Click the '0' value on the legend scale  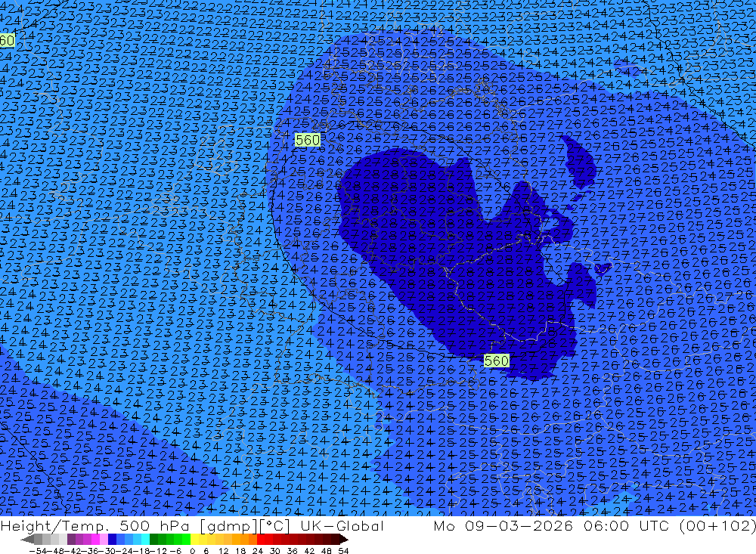[192, 551]
